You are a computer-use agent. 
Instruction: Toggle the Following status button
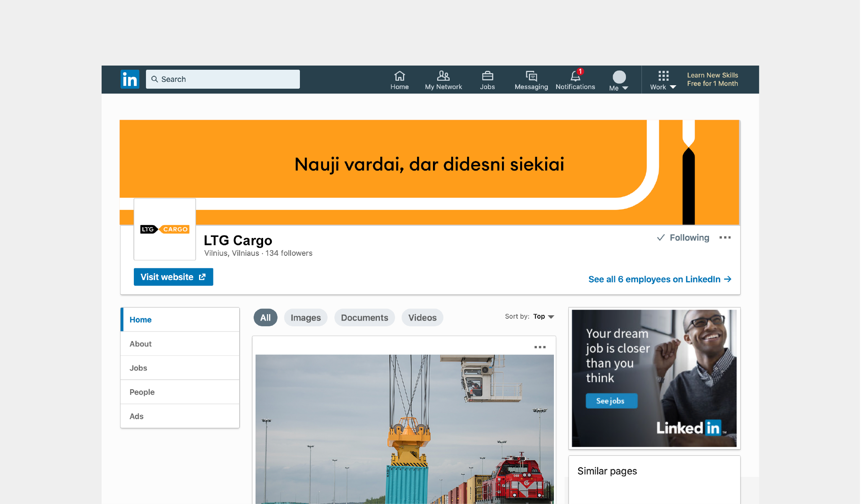tap(683, 238)
